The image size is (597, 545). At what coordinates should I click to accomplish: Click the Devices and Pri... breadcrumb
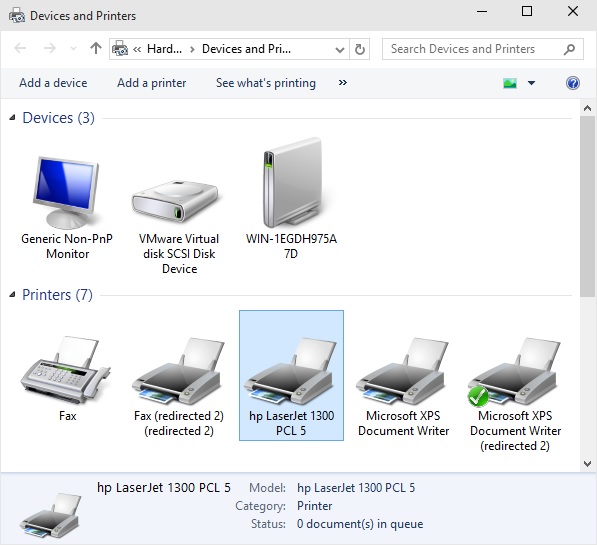coord(246,49)
